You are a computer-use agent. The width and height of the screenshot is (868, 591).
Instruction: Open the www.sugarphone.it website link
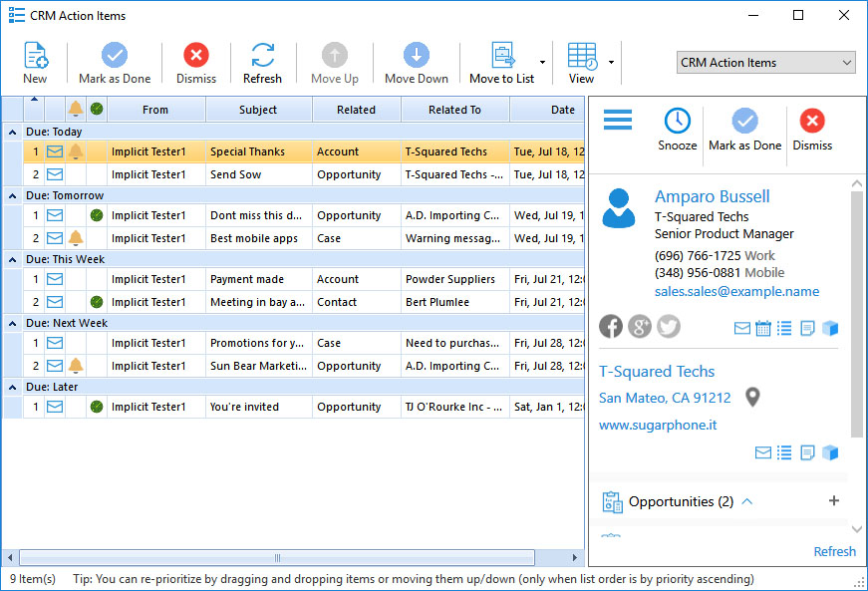(658, 425)
